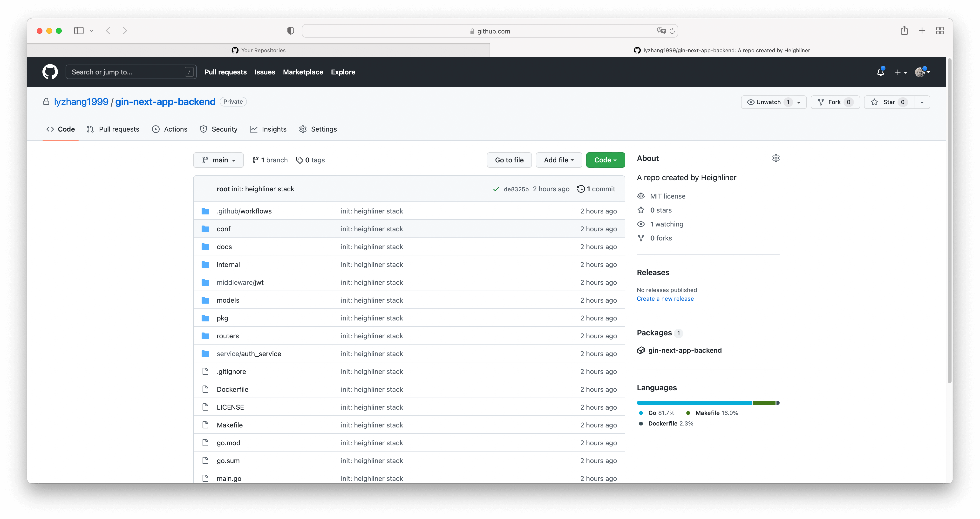Open the plus create-new menu

tap(900, 72)
